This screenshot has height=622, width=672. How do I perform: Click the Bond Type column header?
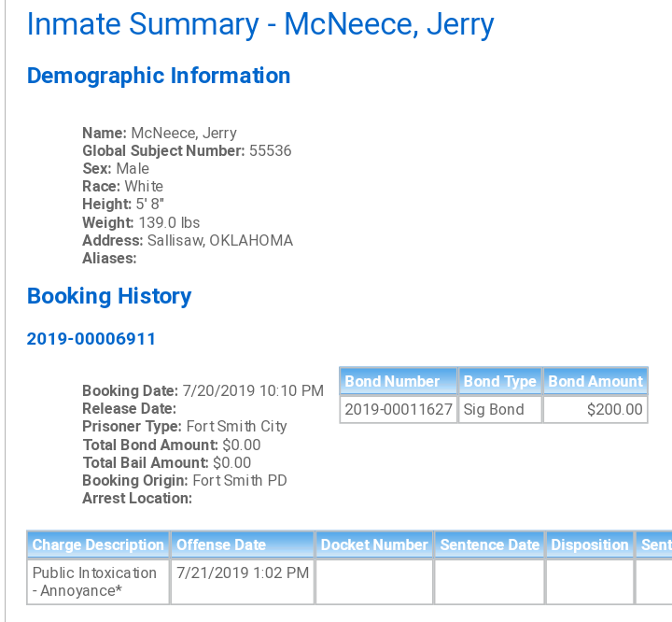tap(499, 381)
